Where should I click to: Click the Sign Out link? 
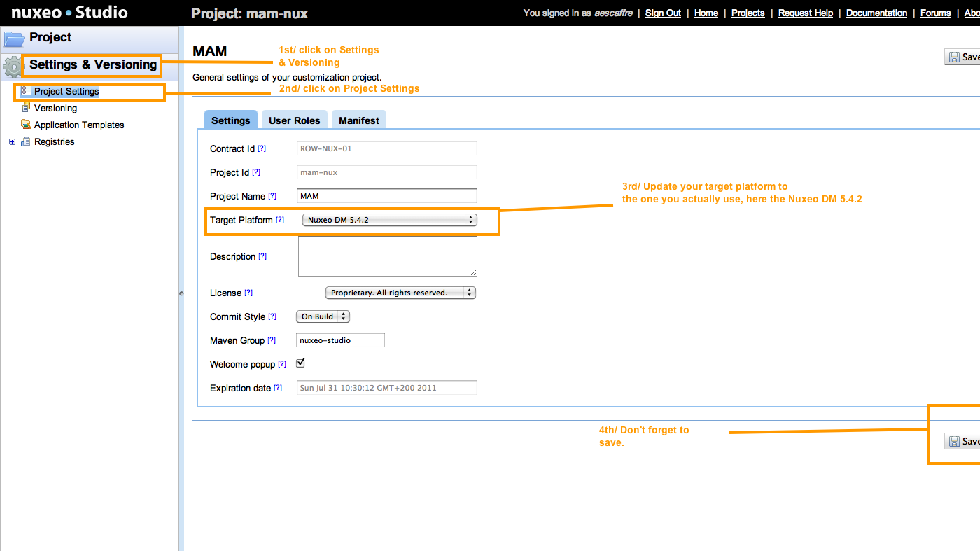coord(663,13)
